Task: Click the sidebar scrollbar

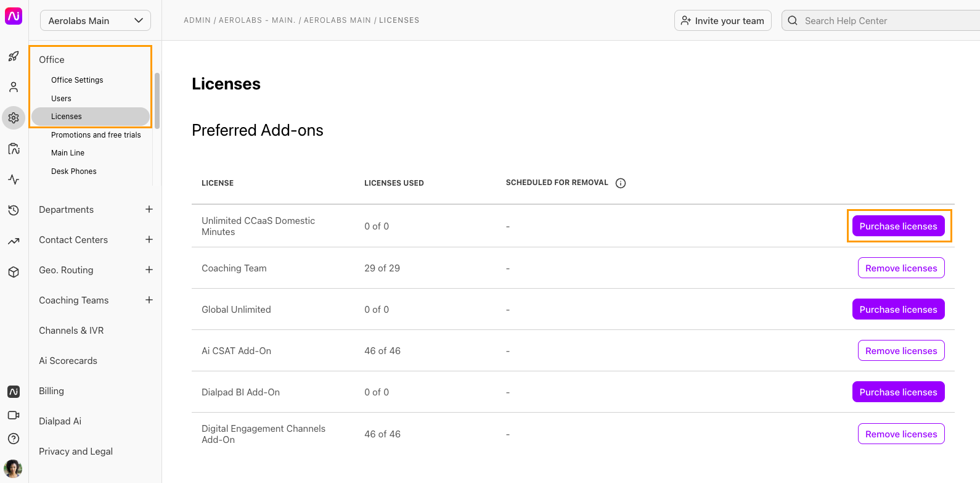Action: 157,101
